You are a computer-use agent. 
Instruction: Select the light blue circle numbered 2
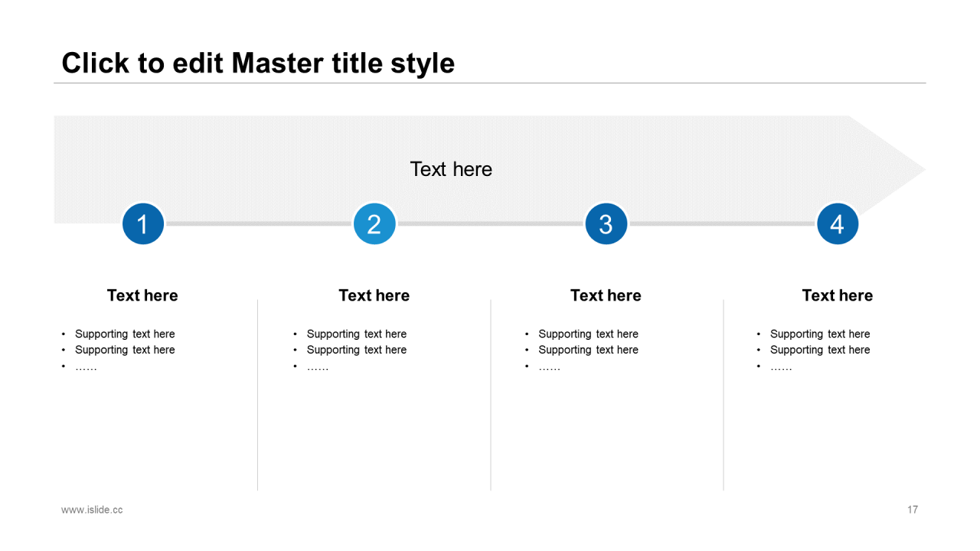(374, 223)
